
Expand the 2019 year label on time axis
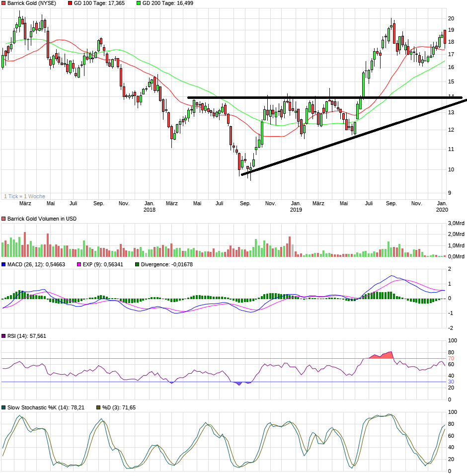(296, 210)
